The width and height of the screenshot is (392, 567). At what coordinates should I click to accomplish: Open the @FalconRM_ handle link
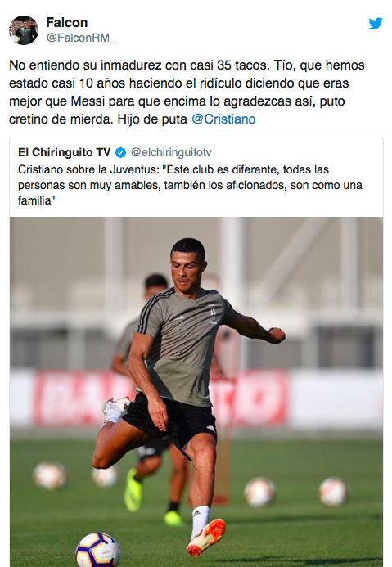coord(81,38)
